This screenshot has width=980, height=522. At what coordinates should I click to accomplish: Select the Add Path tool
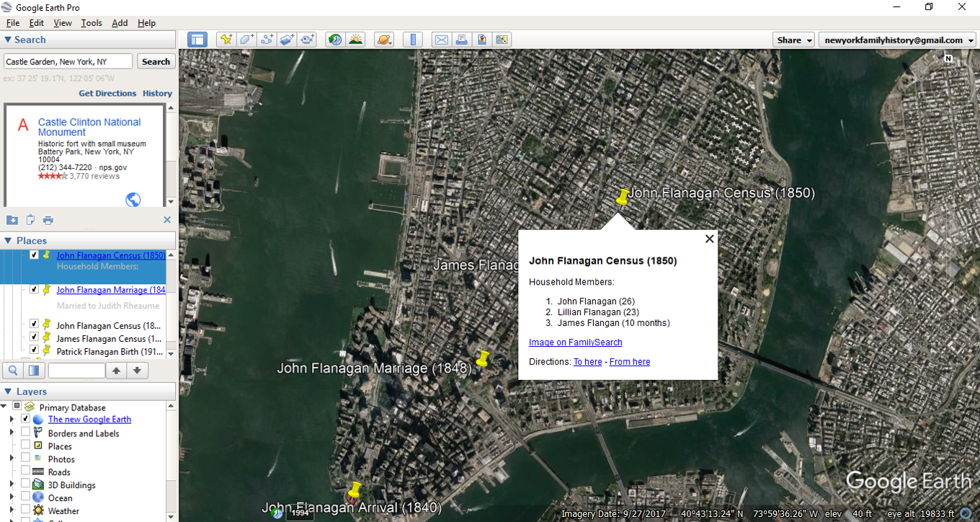click(x=267, y=40)
